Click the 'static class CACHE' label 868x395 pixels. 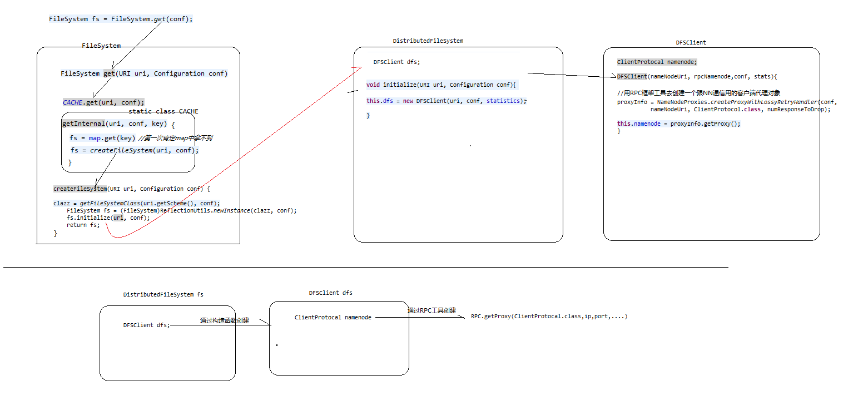click(x=163, y=111)
